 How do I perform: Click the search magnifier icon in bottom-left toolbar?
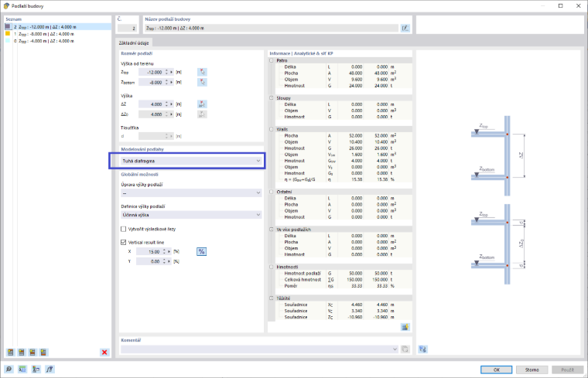click(x=9, y=369)
